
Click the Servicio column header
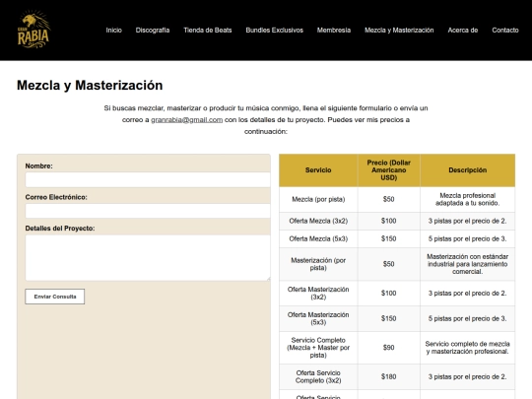coord(318,170)
